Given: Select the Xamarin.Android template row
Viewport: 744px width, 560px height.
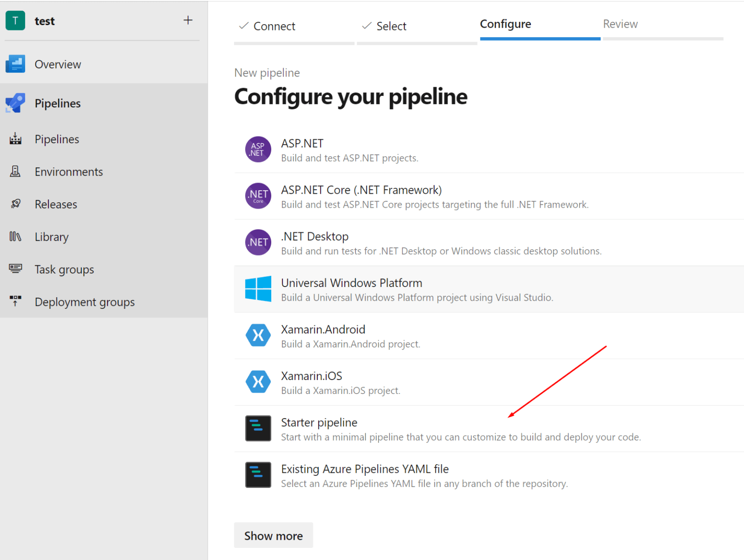Looking at the screenshot, I should click(323, 329).
